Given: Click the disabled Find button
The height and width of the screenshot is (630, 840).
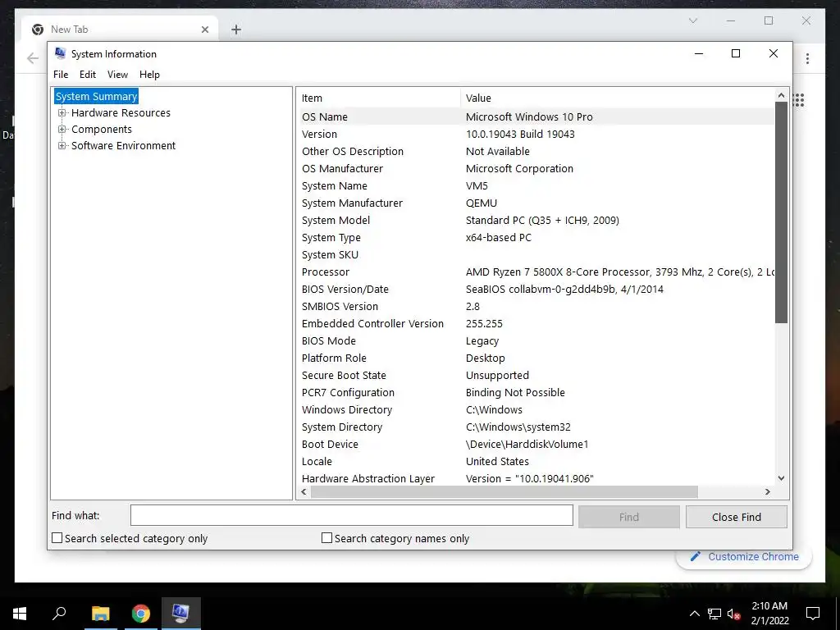Looking at the screenshot, I should coord(629,517).
